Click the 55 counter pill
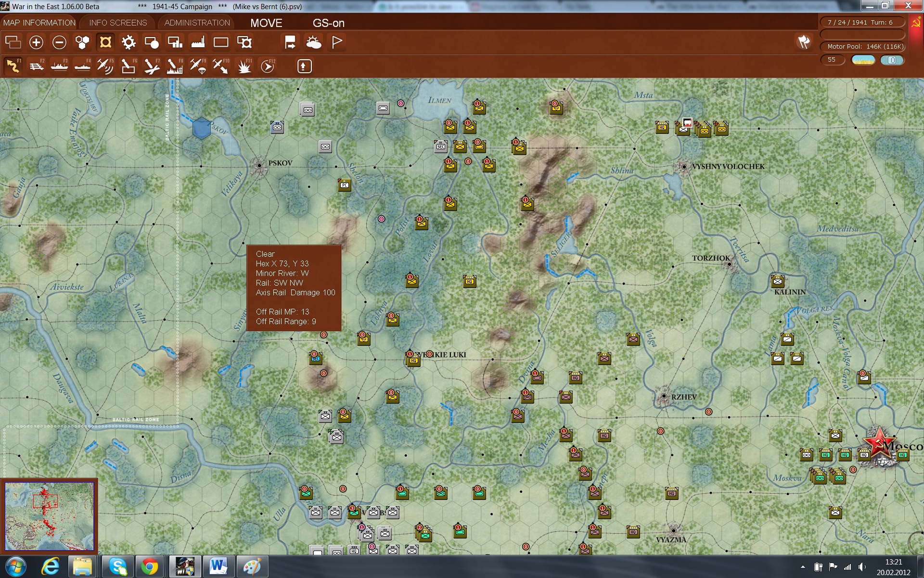 pyautogui.click(x=832, y=60)
